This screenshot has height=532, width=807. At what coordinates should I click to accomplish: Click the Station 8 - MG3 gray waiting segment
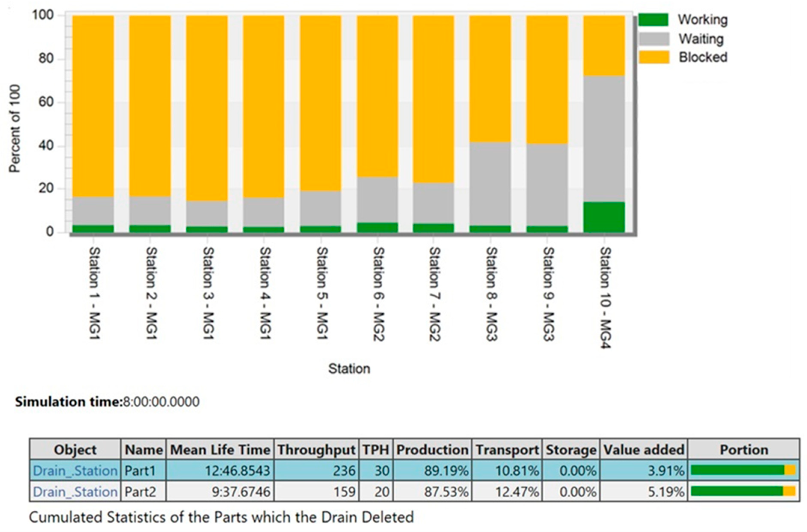pyautogui.click(x=490, y=184)
